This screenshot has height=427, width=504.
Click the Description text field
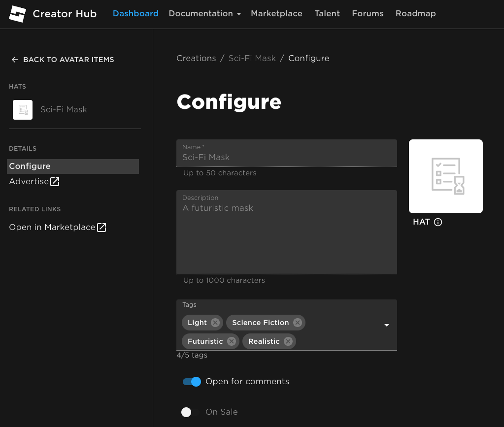[286, 236]
